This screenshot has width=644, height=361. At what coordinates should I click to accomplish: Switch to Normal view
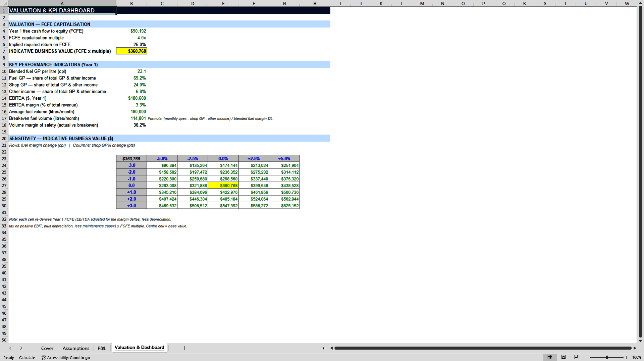[x=550, y=357]
